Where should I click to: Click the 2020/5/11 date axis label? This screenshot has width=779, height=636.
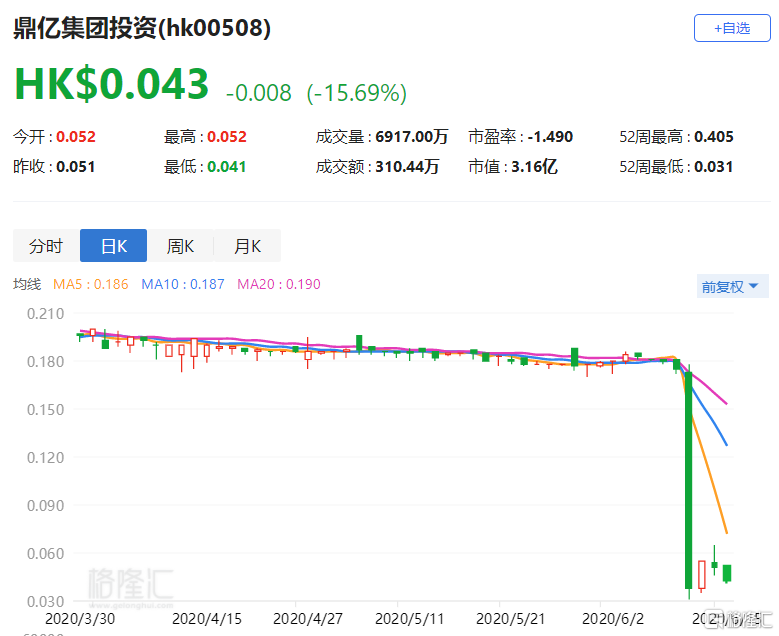pyautogui.click(x=409, y=619)
